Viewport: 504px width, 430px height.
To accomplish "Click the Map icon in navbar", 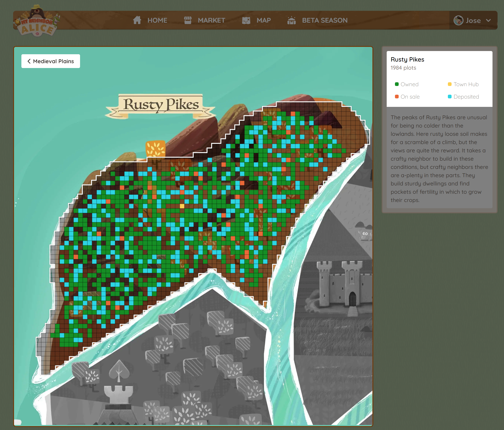I will click(x=246, y=20).
